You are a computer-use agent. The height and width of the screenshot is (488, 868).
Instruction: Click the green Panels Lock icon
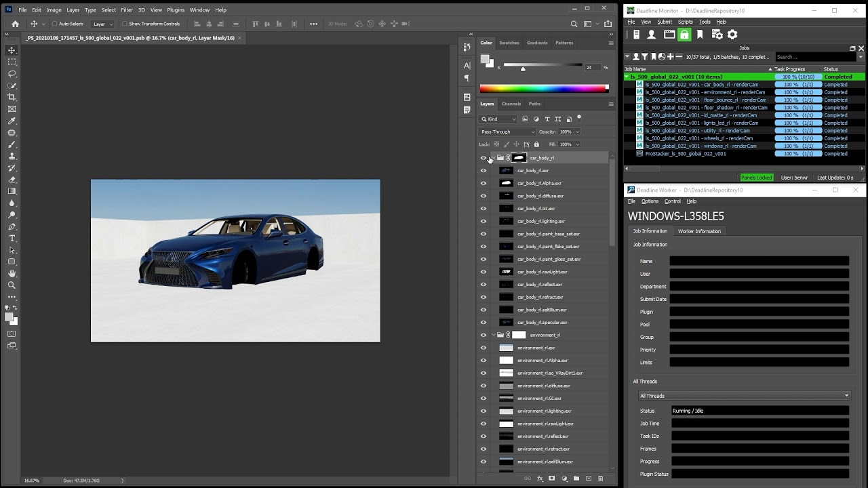click(x=684, y=35)
